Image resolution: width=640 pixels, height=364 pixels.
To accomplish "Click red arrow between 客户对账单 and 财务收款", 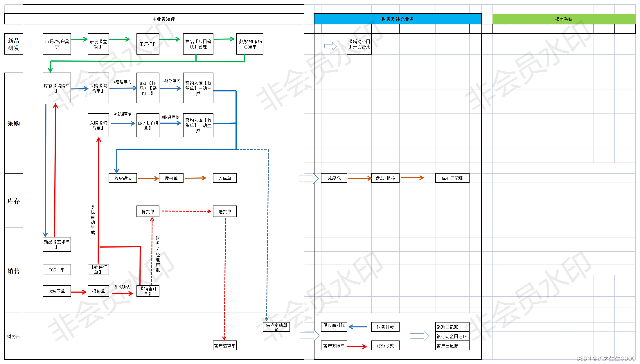I will 357,346.
